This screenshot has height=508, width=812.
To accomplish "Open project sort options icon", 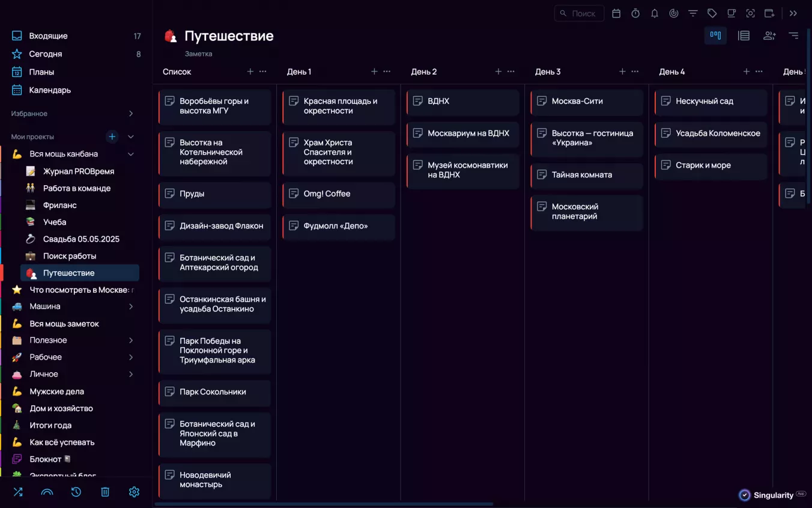I will coord(793,35).
